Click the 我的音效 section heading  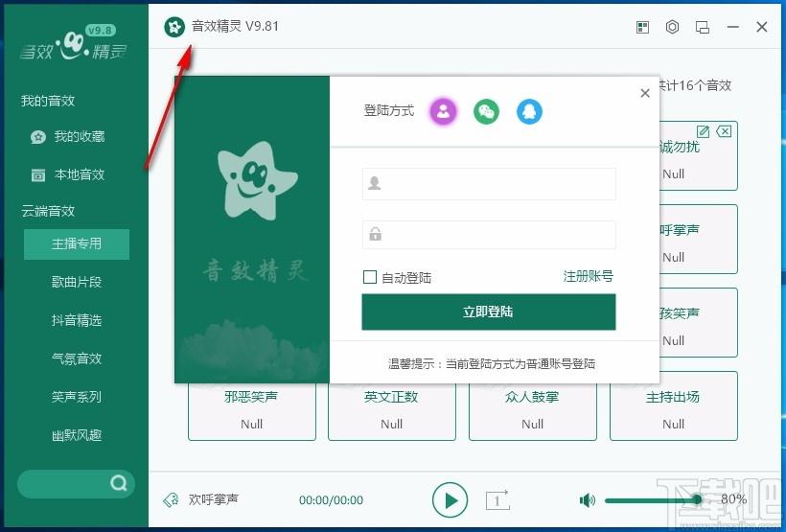(x=48, y=101)
